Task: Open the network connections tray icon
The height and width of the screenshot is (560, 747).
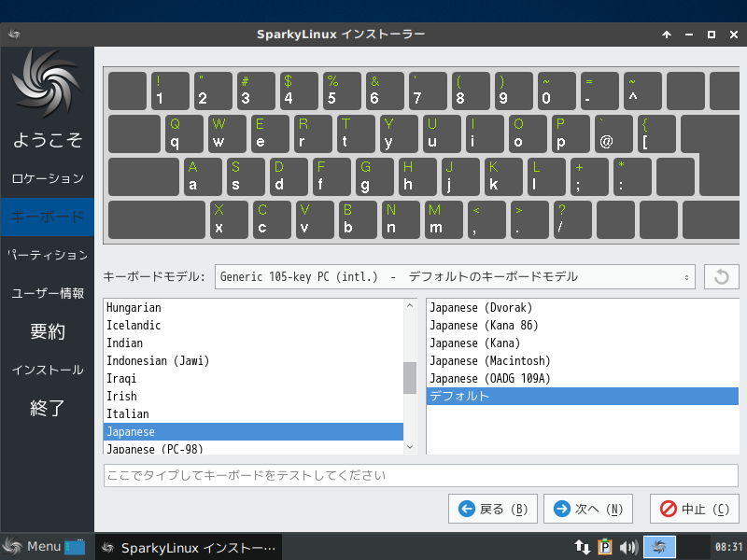Action: coord(582,547)
